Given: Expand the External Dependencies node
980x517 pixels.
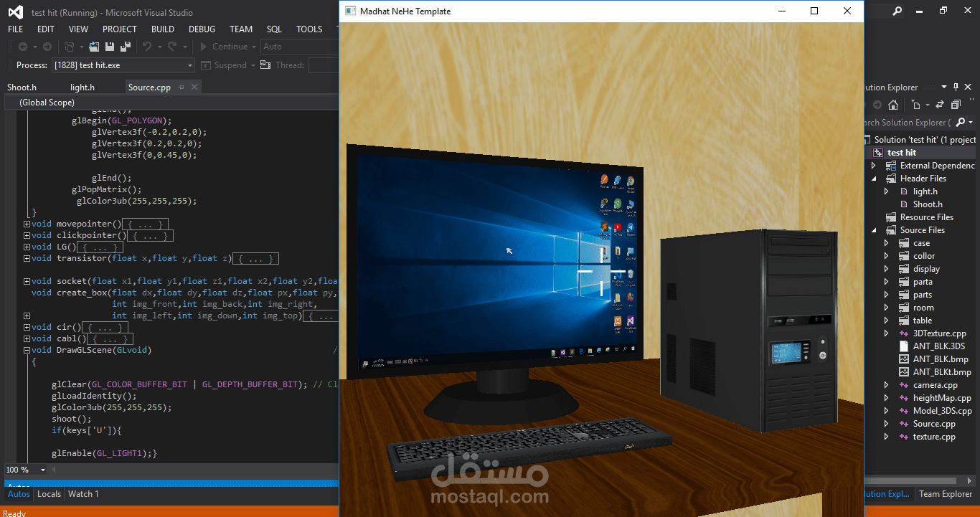Looking at the screenshot, I should (874, 166).
